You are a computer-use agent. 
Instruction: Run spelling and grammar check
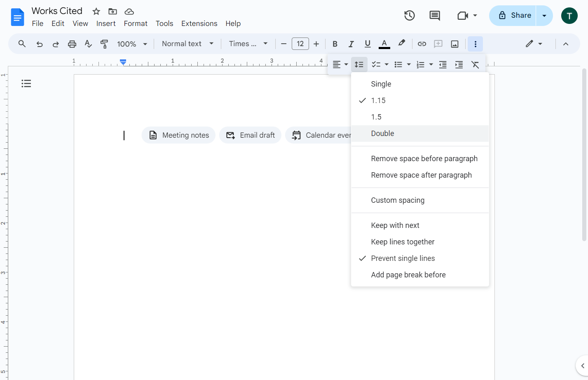88,44
